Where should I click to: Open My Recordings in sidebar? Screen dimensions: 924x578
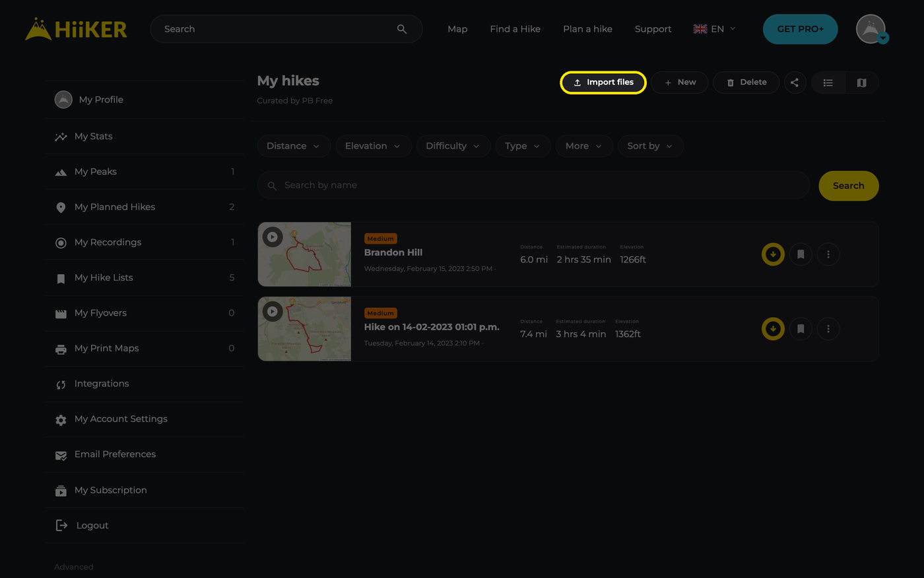(145, 242)
